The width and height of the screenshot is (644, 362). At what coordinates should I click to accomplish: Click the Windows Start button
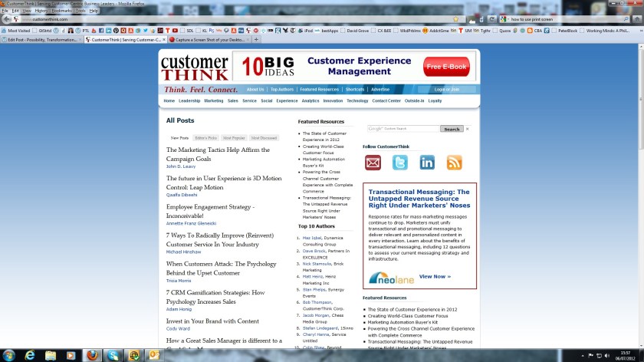coord(8,354)
